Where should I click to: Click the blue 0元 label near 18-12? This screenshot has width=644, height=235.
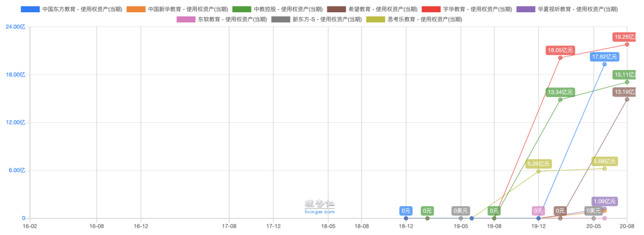pos(406,211)
